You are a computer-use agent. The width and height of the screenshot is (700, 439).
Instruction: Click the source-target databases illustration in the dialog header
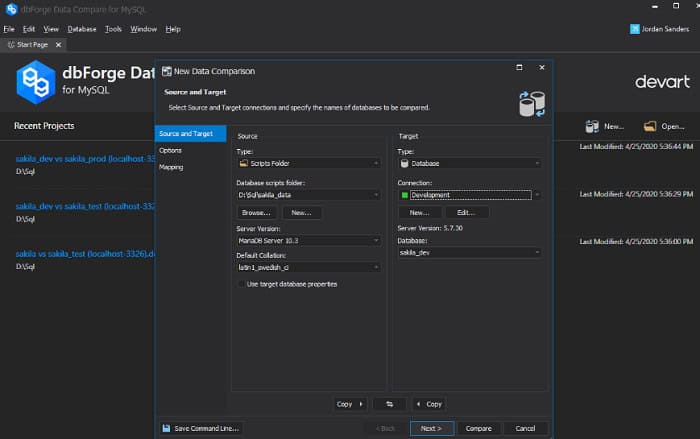tap(532, 104)
